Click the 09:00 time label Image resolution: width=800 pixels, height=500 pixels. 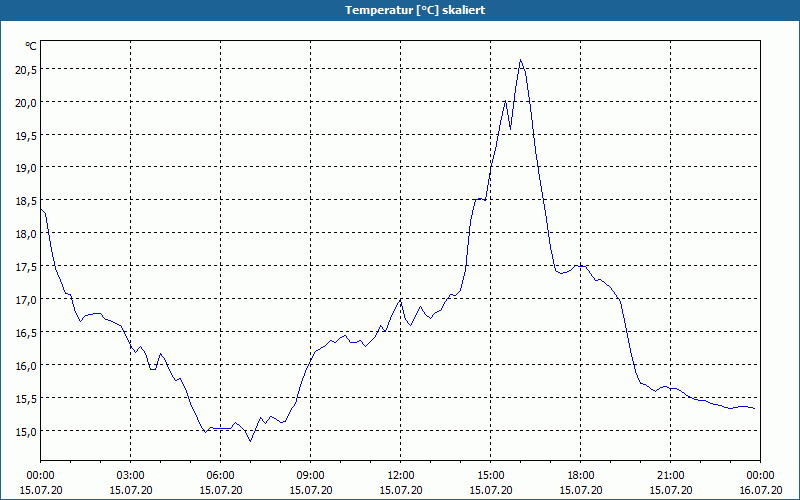point(311,476)
